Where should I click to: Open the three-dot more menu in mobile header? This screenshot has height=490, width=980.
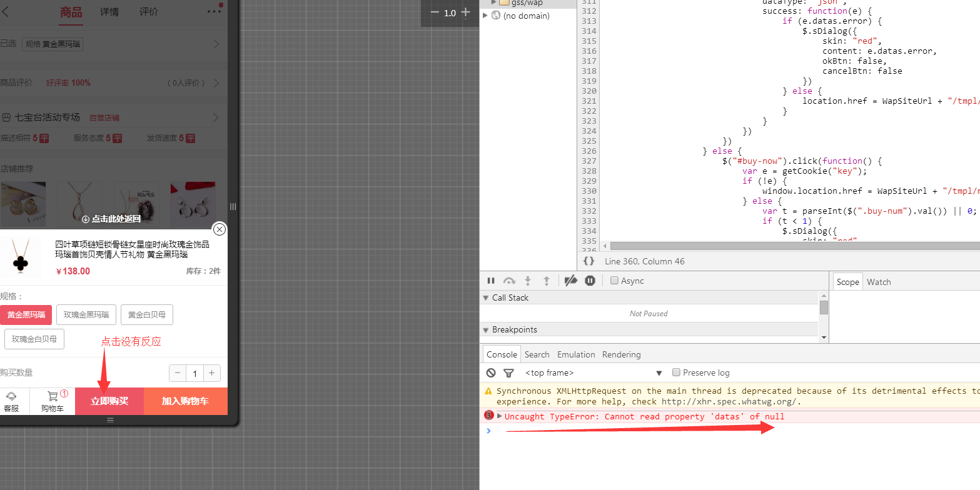pos(215,11)
